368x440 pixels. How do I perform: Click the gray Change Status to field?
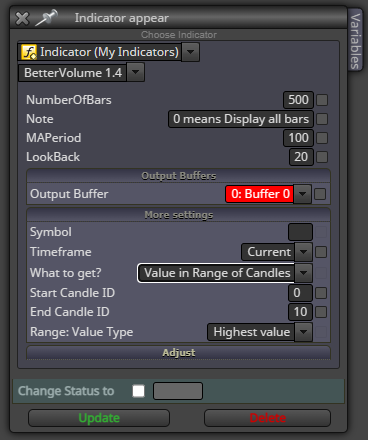pyautogui.click(x=178, y=391)
